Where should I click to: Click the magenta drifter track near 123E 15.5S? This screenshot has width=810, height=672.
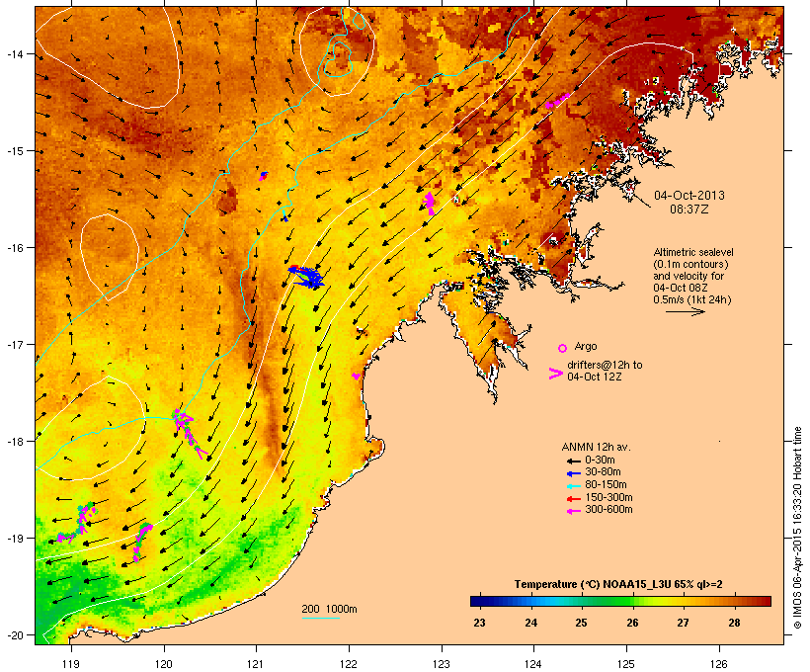[430, 204]
